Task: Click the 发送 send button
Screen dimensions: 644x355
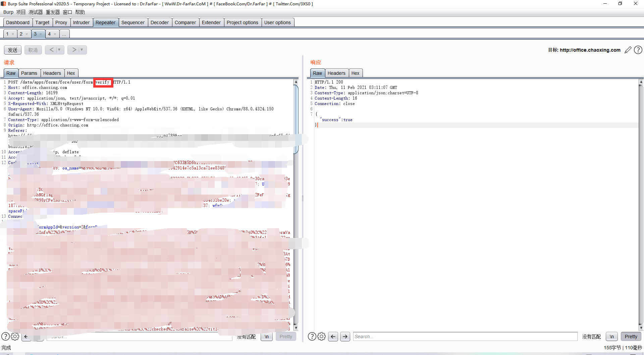Action: 13,50
